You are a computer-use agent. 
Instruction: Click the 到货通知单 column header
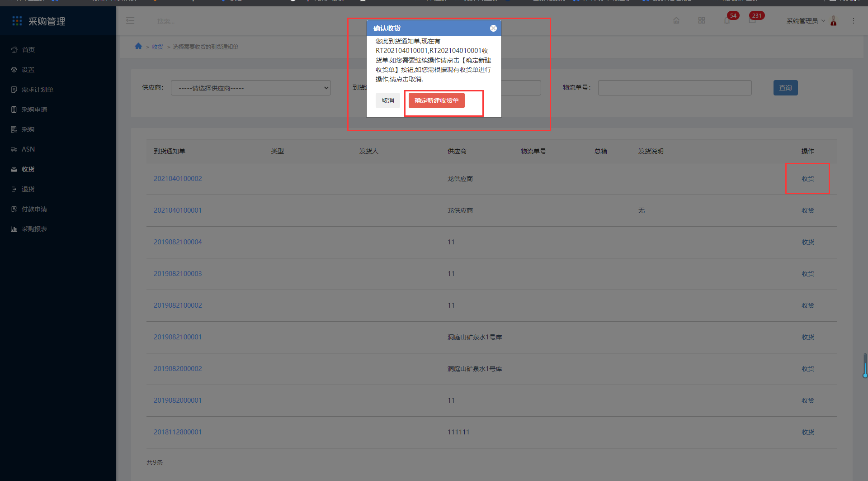click(170, 151)
